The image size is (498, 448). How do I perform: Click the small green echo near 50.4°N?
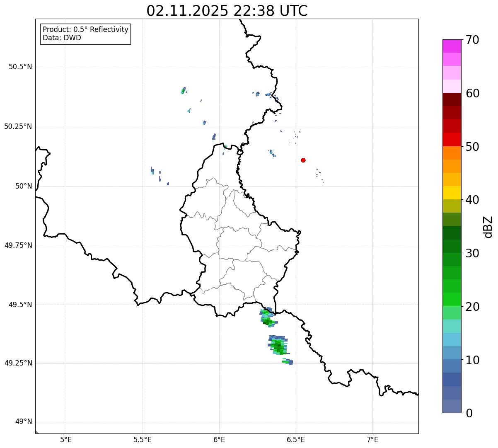click(x=183, y=90)
